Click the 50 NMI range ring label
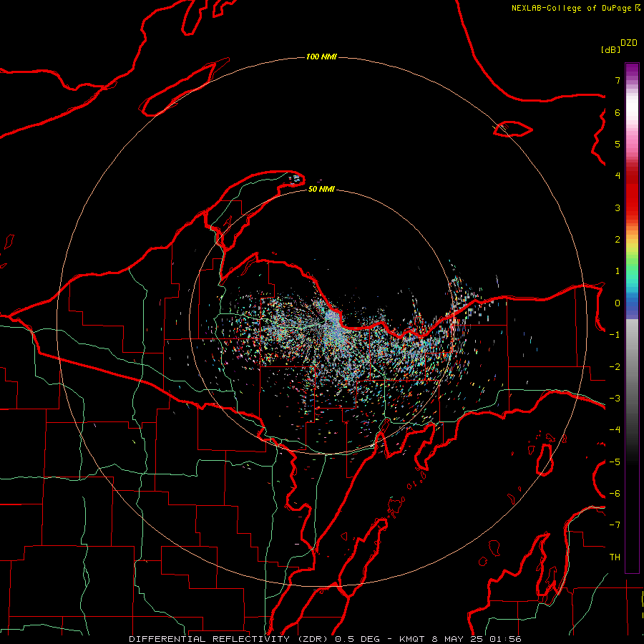Image resolution: width=644 pixels, height=644 pixels. (x=321, y=190)
